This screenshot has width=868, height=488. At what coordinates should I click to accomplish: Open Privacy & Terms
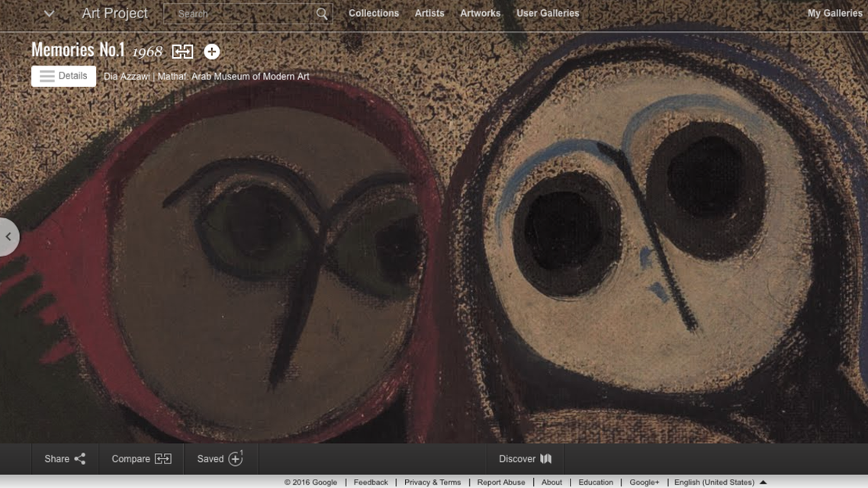(432, 483)
